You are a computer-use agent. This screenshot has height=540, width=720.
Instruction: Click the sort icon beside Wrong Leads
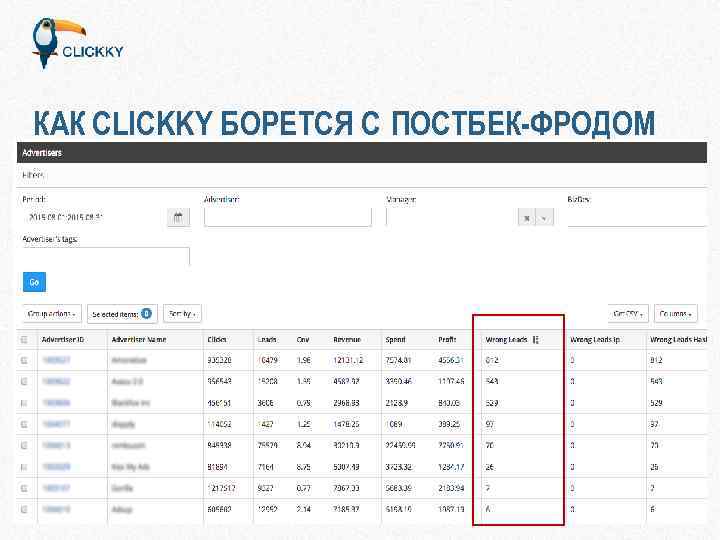(535, 340)
